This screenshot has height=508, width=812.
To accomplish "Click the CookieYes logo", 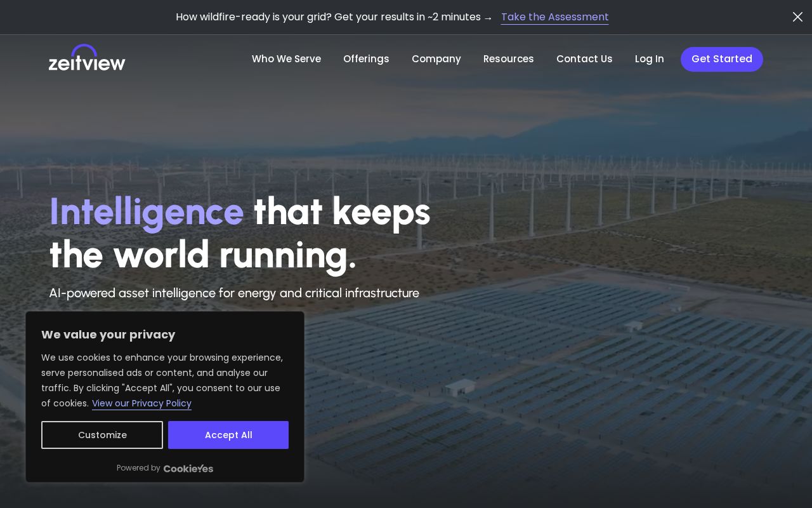I will click(x=188, y=469).
